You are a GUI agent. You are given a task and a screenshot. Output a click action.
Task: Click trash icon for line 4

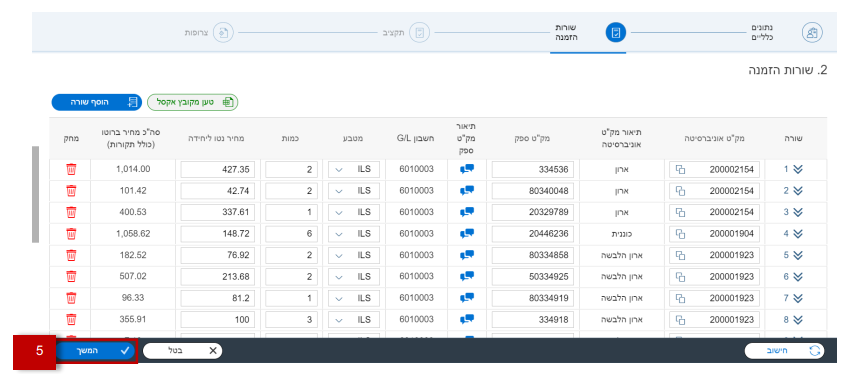71,234
